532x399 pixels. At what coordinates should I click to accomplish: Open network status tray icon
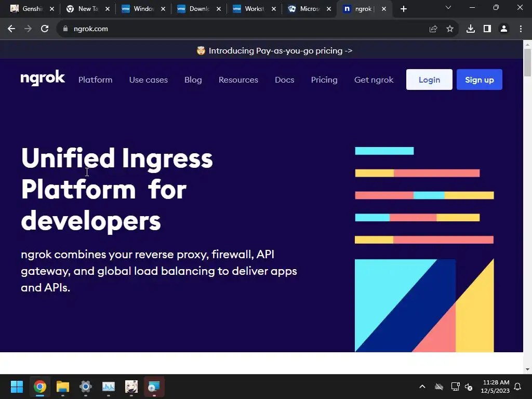click(455, 387)
